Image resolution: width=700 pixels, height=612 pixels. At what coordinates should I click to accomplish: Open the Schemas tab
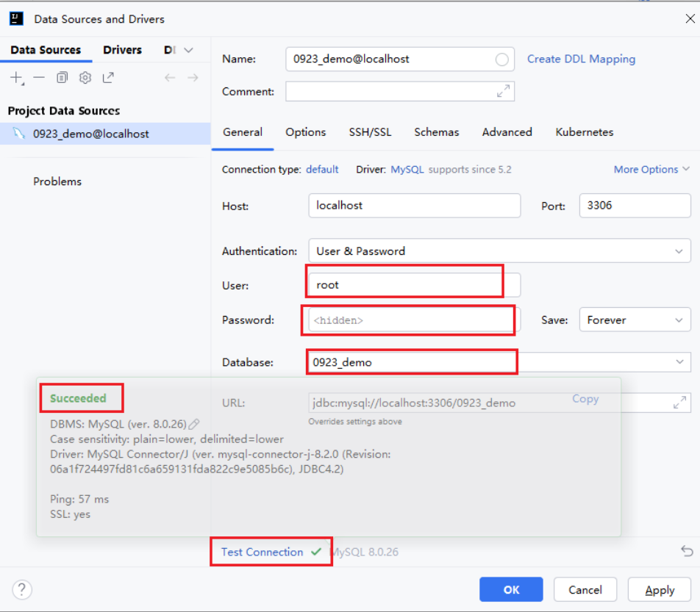tap(437, 132)
